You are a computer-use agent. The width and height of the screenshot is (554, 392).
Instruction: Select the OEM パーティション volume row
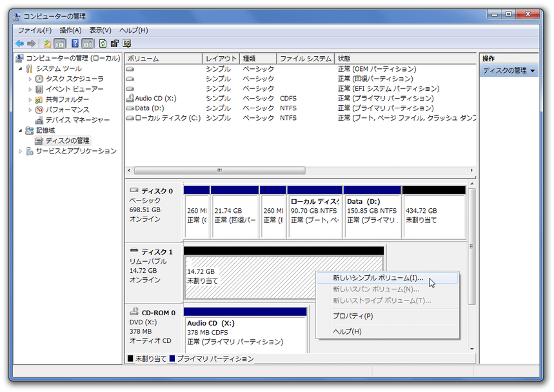[x=301, y=69]
